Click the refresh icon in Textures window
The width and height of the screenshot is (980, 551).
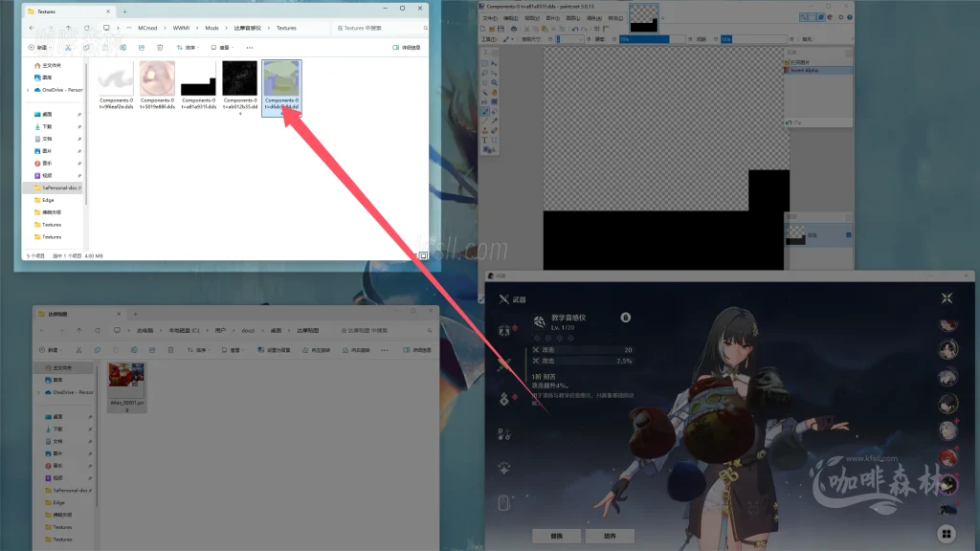[86, 28]
